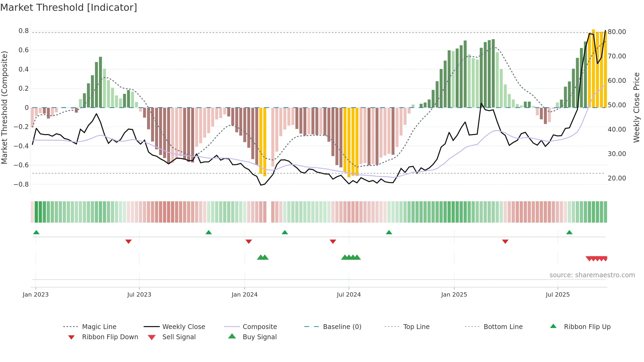Click the Buy Signal markers near Feb 2024
The height and width of the screenshot is (362, 644).
click(x=263, y=257)
